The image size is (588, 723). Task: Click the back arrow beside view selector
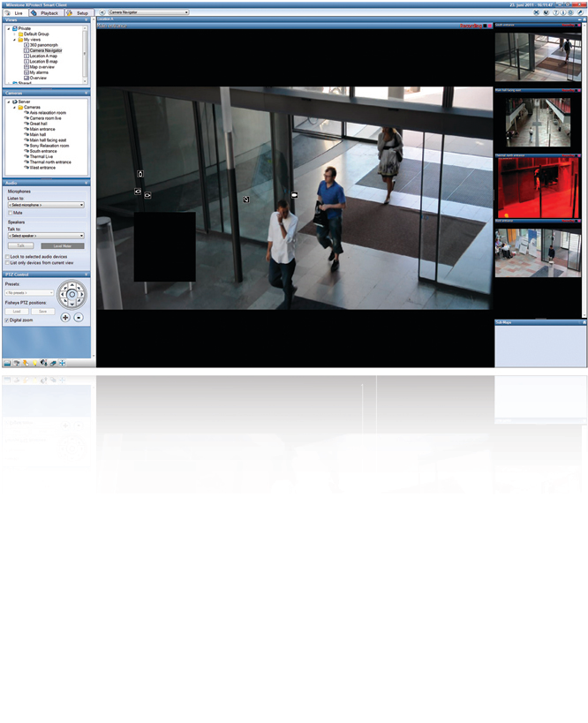pos(102,13)
